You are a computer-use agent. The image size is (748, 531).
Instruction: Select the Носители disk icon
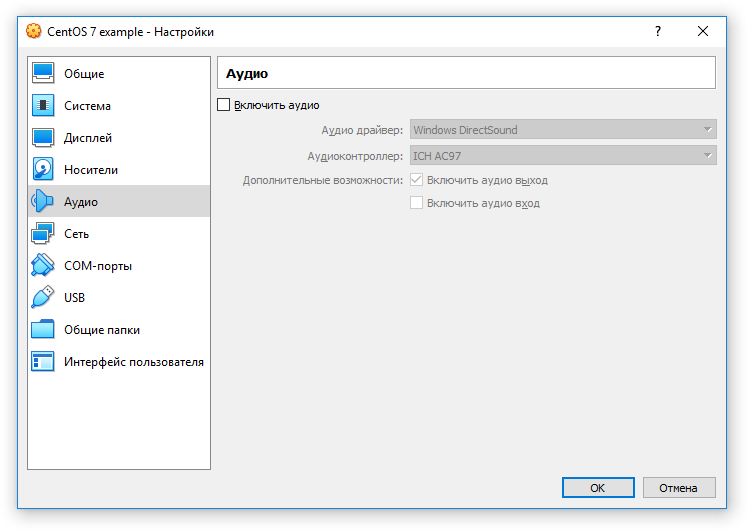(x=43, y=169)
